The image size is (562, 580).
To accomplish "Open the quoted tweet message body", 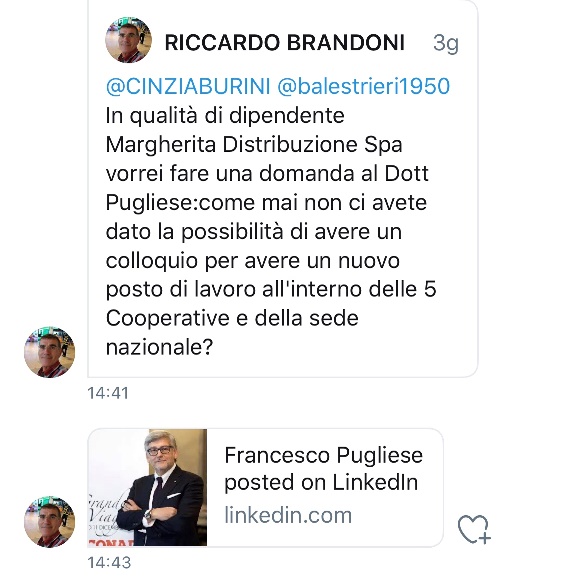I will coord(271,231).
